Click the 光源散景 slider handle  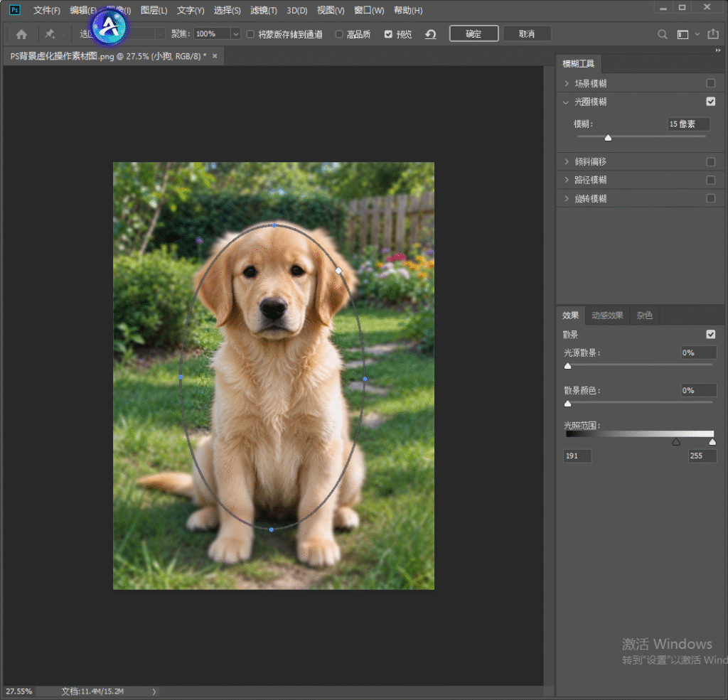pyautogui.click(x=567, y=366)
